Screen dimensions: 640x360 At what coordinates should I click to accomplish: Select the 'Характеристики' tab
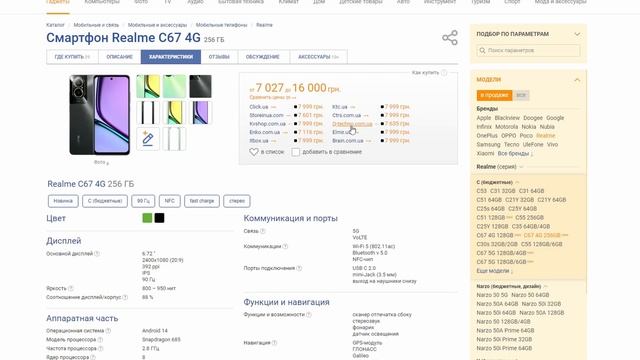pos(171,57)
